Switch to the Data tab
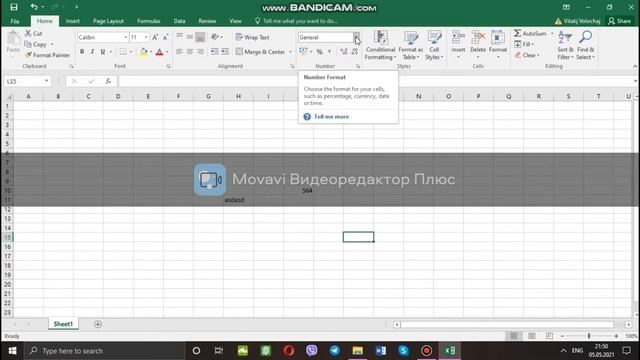640x360 pixels. pyautogui.click(x=179, y=21)
